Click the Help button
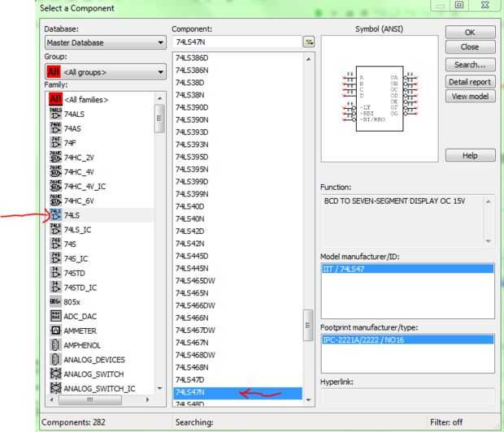The height and width of the screenshot is (432, 504). pos(470,155)
